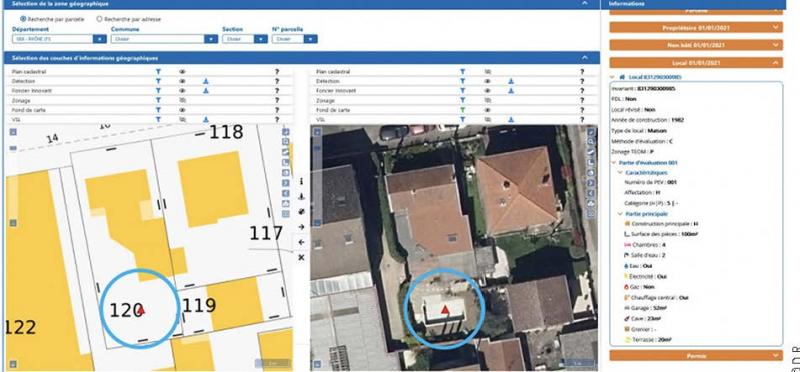Open help for left Zonage layer
The image size is (800, 372).
(277, 101)
